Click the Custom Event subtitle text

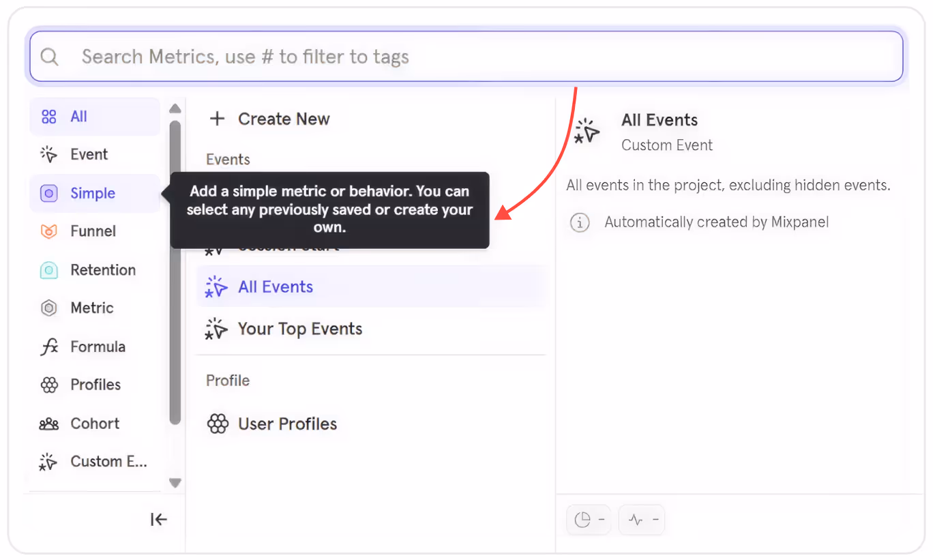[x=667, y=145]
